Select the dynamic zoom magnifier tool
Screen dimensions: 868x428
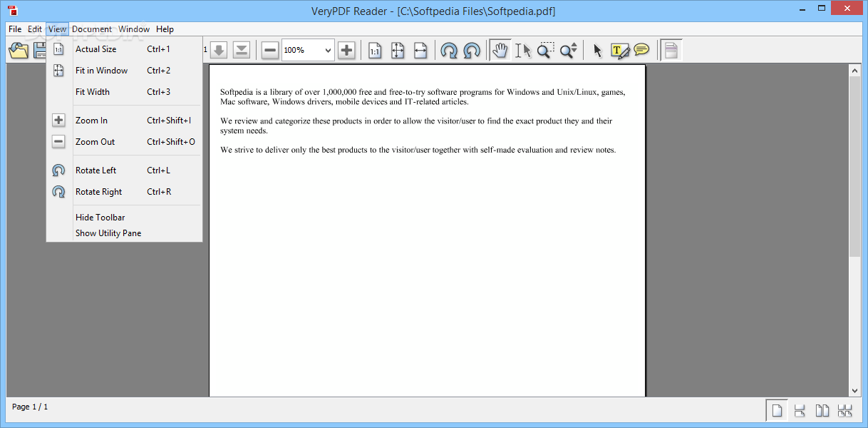pyautogui.click(x=569, y=50)
